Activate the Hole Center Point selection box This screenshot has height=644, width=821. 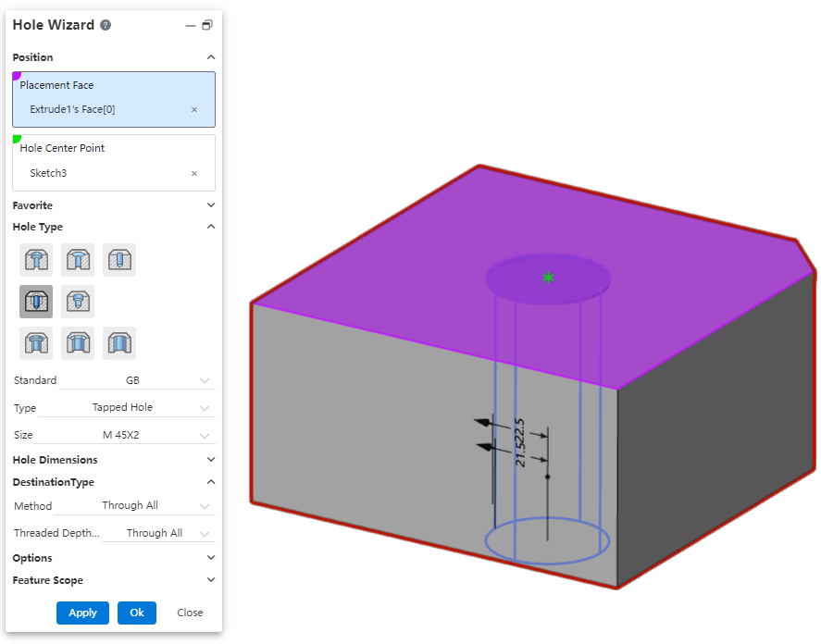(113, 163)
